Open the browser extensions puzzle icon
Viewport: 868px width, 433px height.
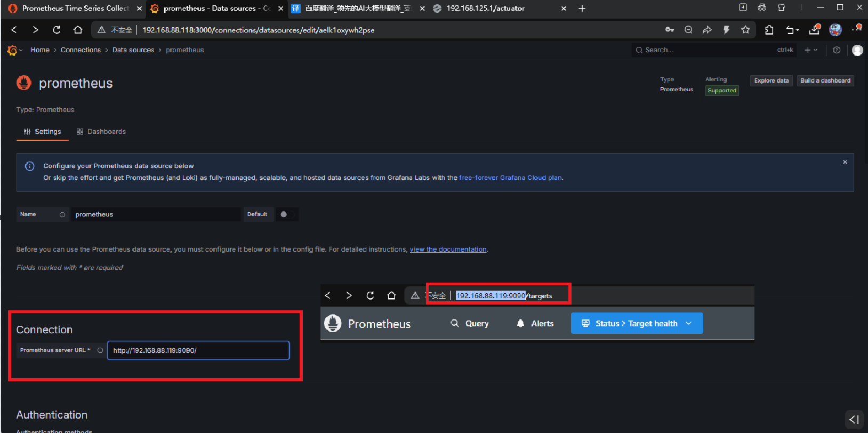pyautogui.click(x=769, y=30)
